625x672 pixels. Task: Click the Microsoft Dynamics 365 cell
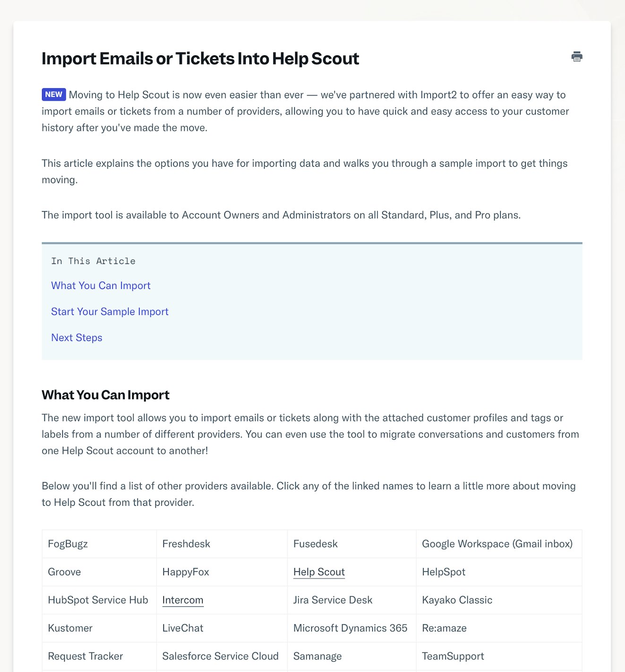350,628
